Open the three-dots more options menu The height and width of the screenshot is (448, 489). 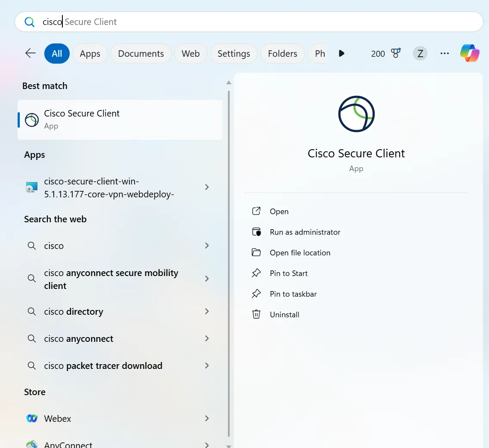tap(444, 53)
